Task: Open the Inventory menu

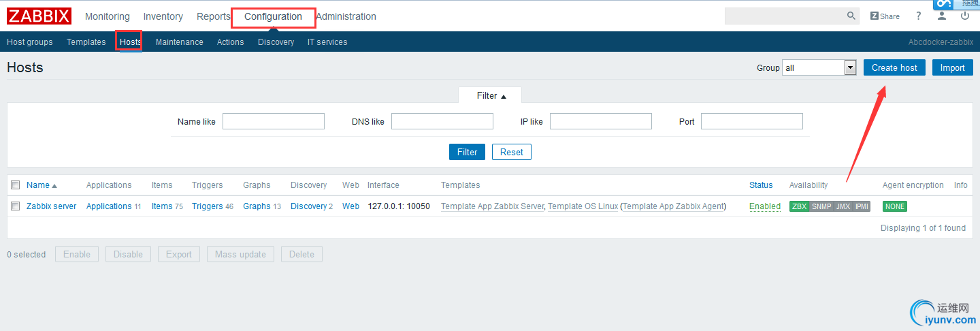Action: point(163,16)
